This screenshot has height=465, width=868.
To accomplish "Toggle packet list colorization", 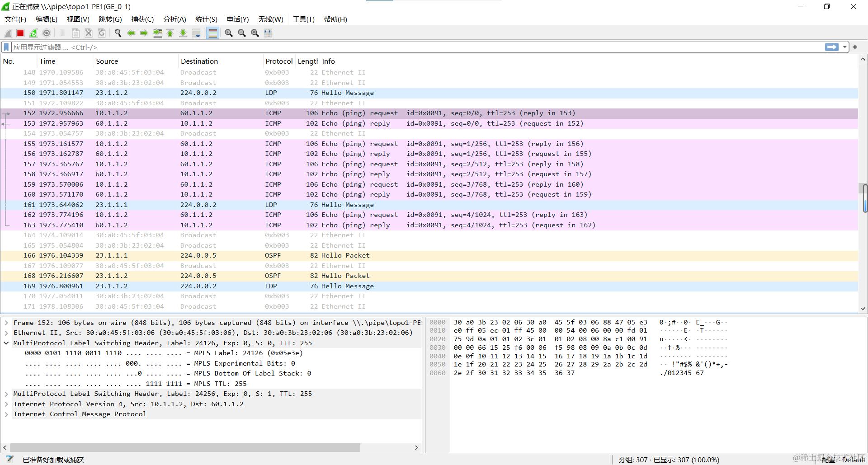I will [212, 33].
